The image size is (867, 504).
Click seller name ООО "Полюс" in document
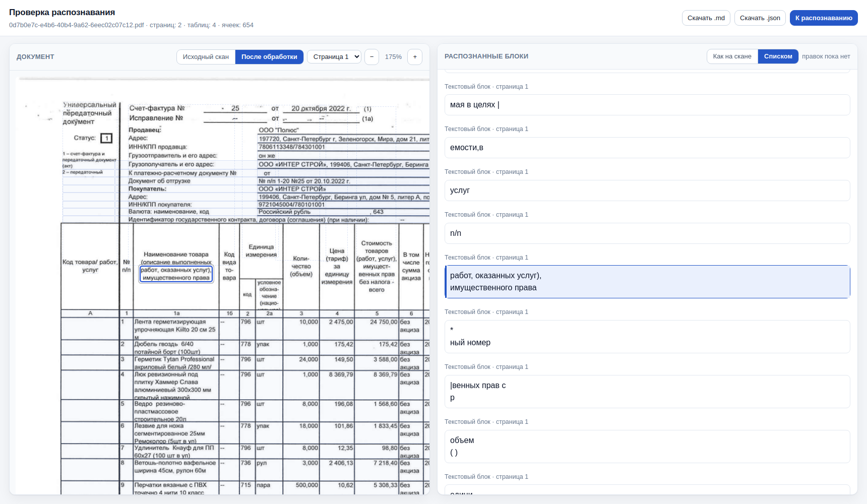(279, 130)
